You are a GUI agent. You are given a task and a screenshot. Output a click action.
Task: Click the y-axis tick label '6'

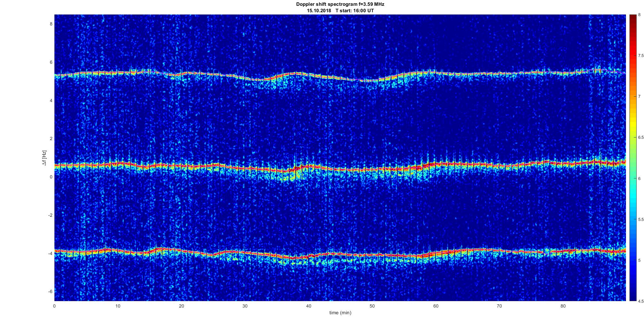tap(51, 62)
